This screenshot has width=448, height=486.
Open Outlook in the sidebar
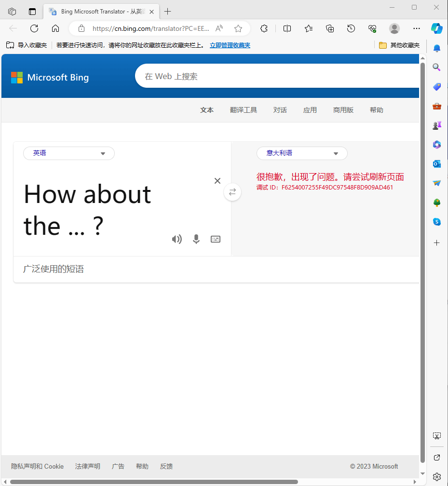click(x=437, y=163)
